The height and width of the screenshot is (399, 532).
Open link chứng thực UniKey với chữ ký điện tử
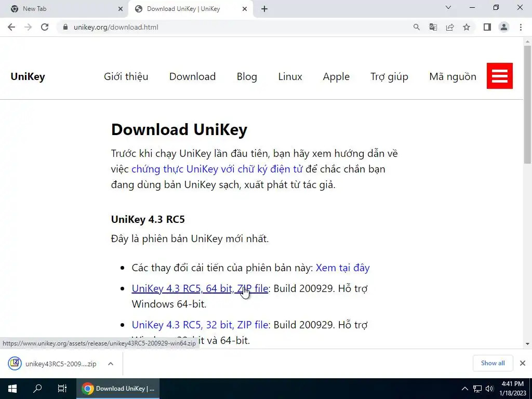coord(217,169)
